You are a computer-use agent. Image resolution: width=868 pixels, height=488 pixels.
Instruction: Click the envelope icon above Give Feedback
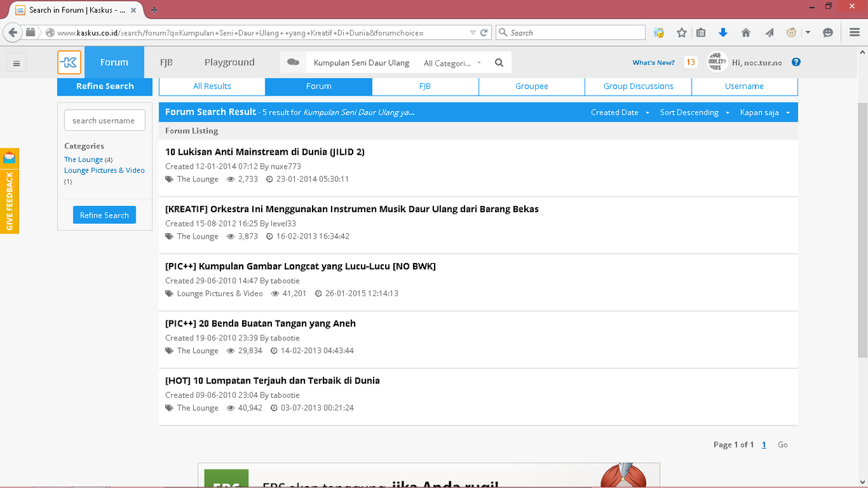[9, 158]
